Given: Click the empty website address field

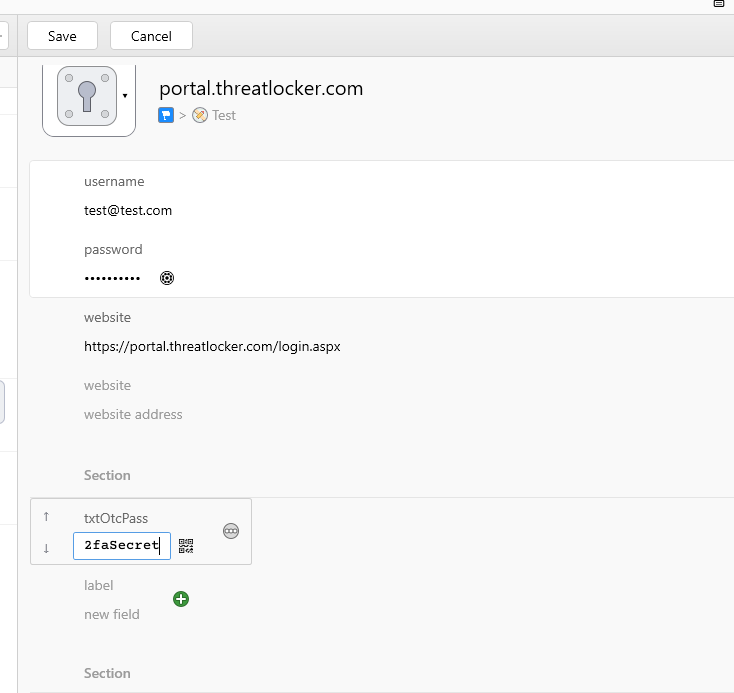Looking at the screenshot, I should pos(133,414).
